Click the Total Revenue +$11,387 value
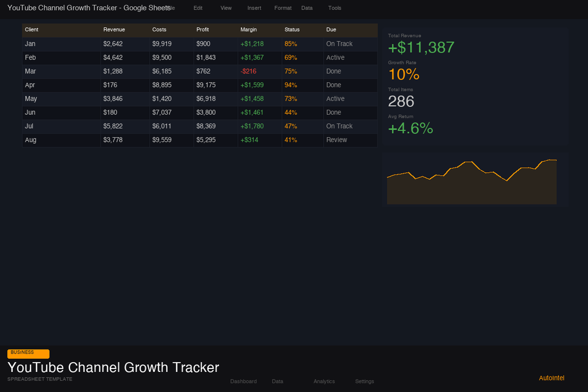 pos(421,48)
